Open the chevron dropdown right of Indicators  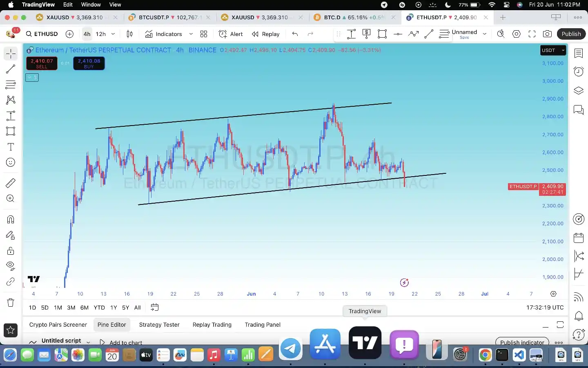(x=191, y=34)
